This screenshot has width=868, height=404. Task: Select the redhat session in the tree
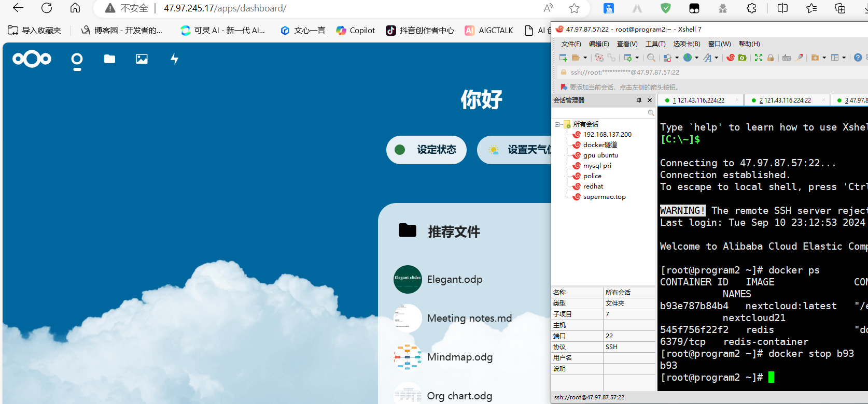(593, 186)
